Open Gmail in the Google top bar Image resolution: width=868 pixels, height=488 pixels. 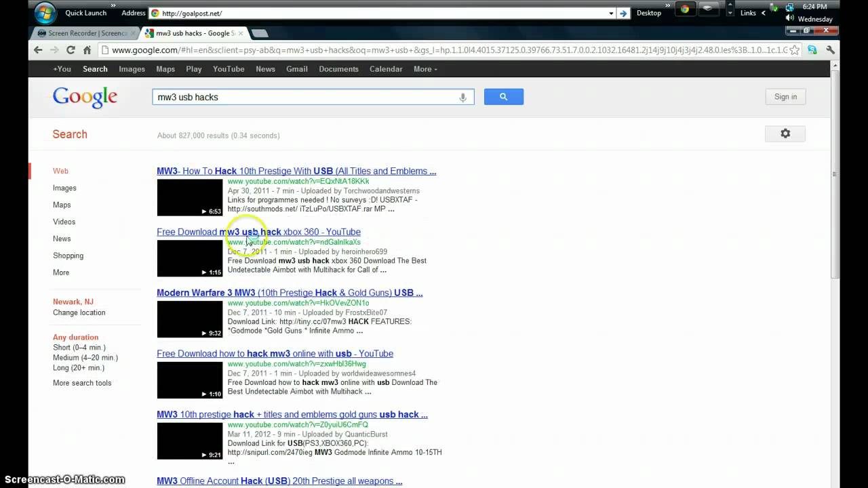297,69
